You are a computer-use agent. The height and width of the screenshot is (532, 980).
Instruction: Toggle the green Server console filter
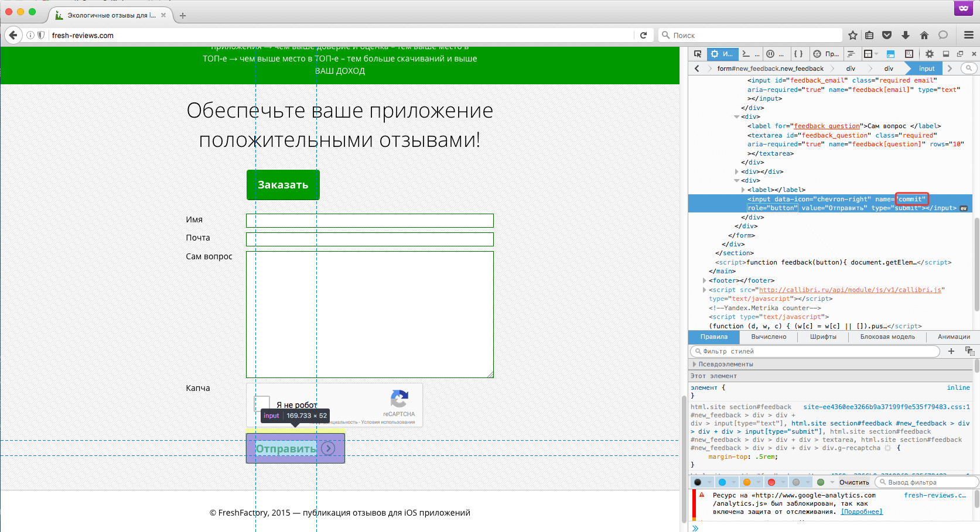(820, 482)
